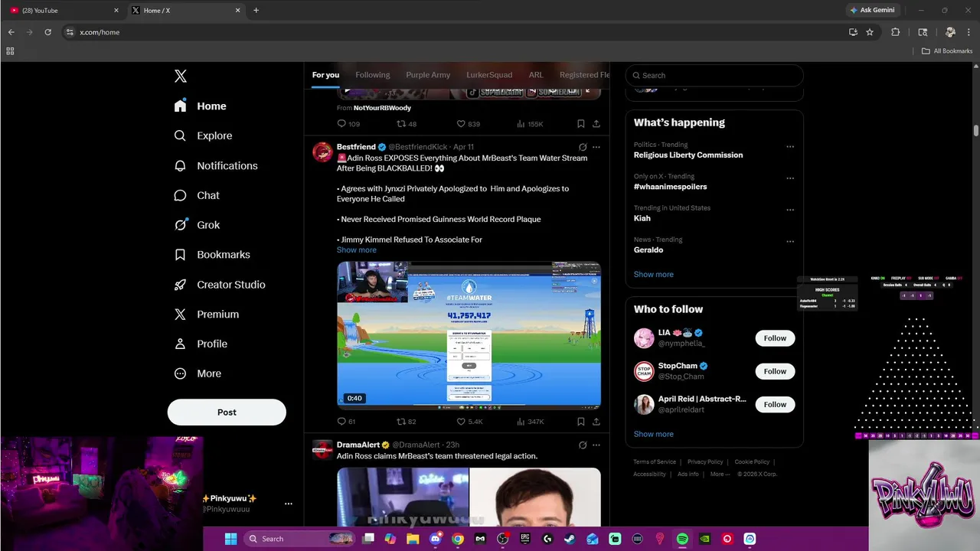
Task: Reload the page
Action: tap(47, 32)
